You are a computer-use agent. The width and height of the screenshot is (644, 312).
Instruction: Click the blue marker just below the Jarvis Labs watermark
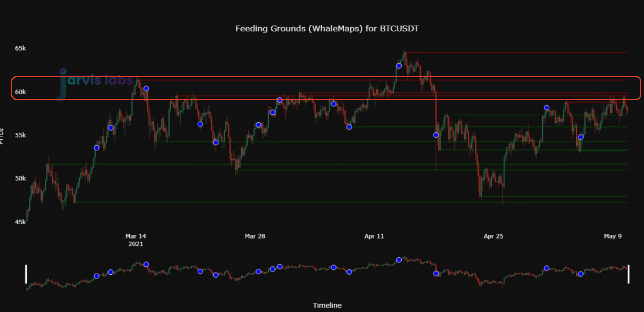146,89
